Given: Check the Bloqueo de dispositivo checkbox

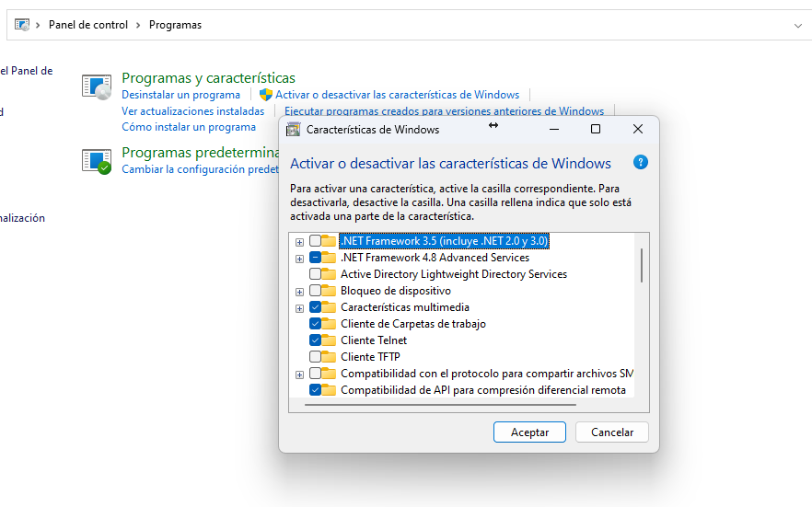Looking at the screenshot, I should point(315,290).
